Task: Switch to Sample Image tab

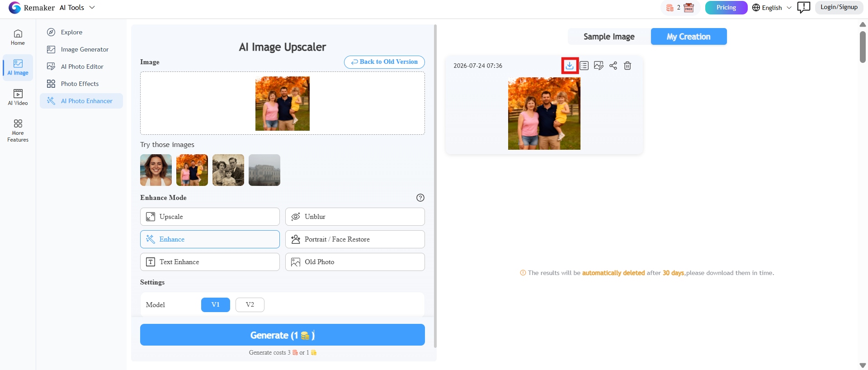Action: [x=609, y=37]
